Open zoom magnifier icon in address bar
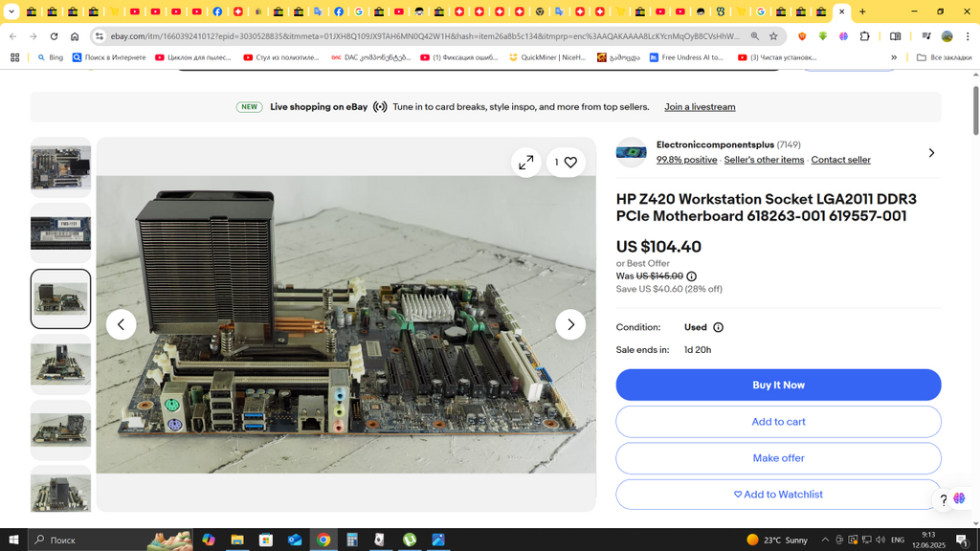Viewport: 980px width, 551px height. click(755, 36)
